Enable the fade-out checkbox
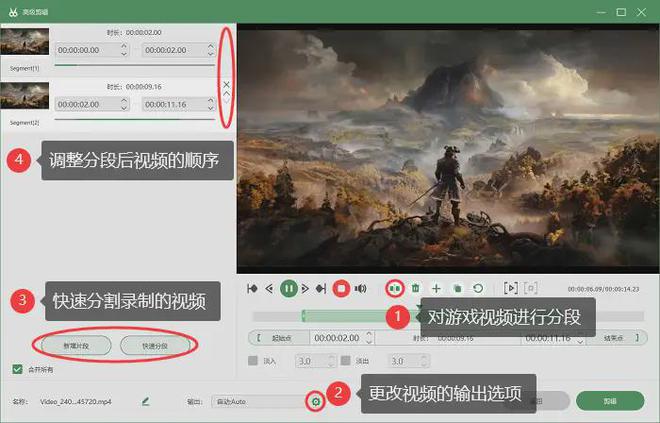 [x=345, y=360]
